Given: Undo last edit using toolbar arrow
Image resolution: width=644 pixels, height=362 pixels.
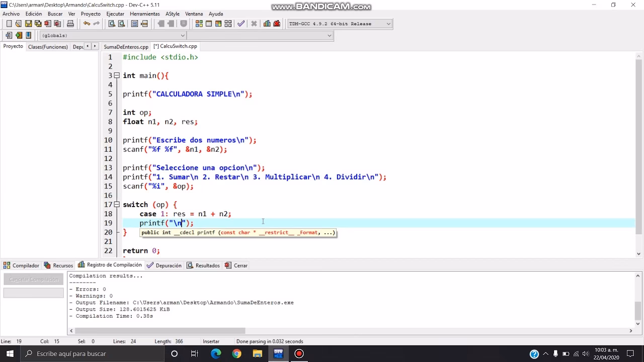Looking at the screenshot, I should (x=87, y=24).
